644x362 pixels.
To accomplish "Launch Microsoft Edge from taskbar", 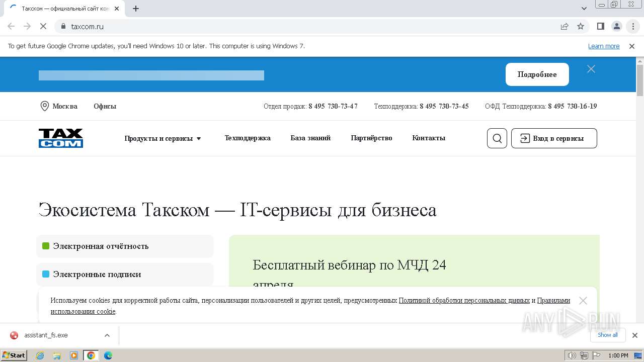I will [x=108, y=355].
